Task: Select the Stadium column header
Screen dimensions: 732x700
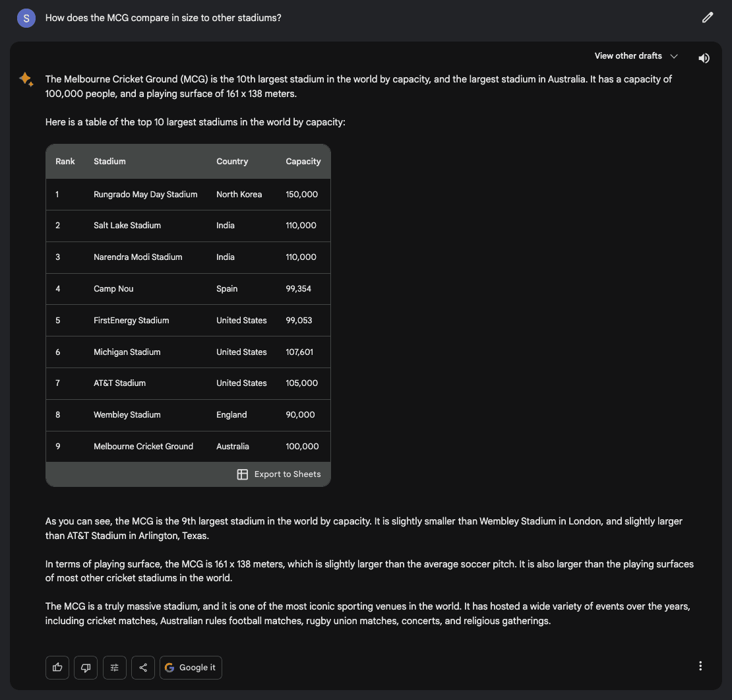Action: click(109, 162)
